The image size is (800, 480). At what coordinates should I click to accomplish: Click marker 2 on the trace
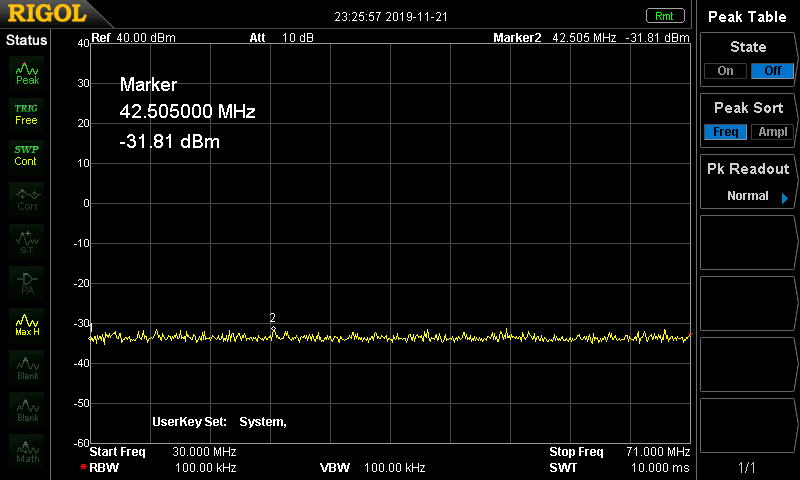(273, 329)
